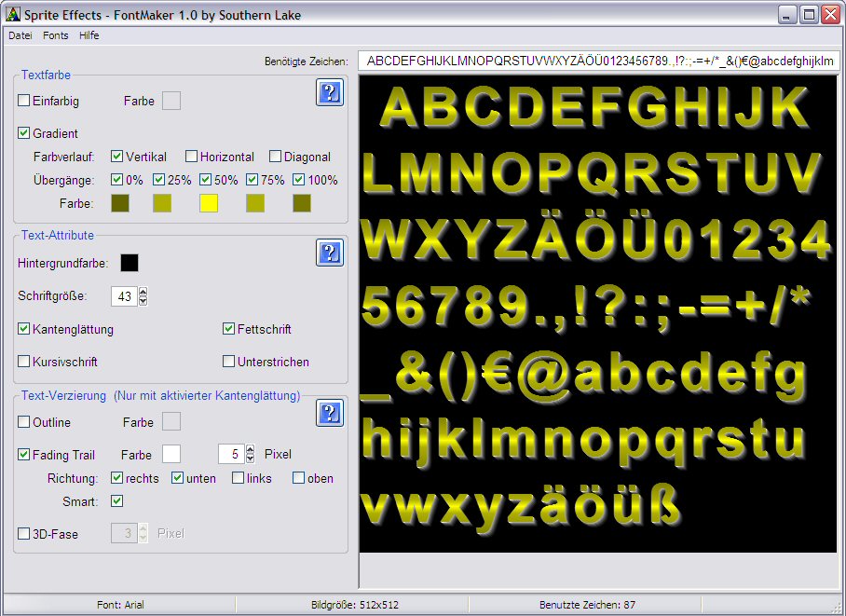Maximize the FontMaker window

click(810, 15)
